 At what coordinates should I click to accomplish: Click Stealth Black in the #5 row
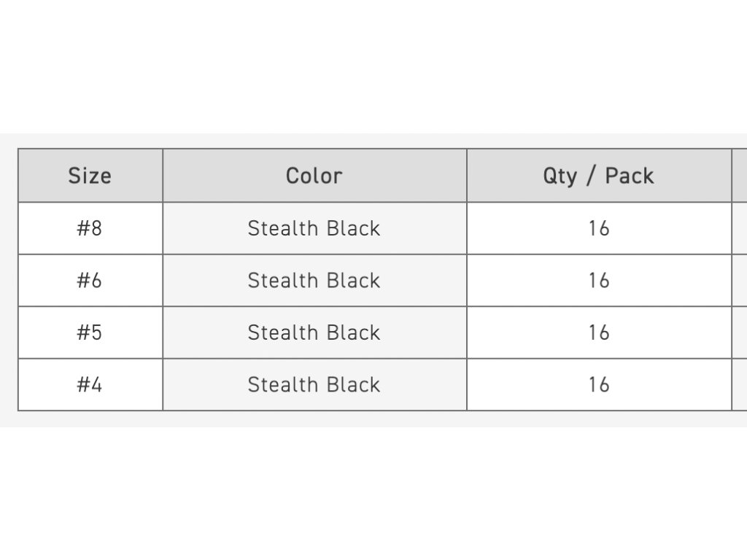click(314, 332)
